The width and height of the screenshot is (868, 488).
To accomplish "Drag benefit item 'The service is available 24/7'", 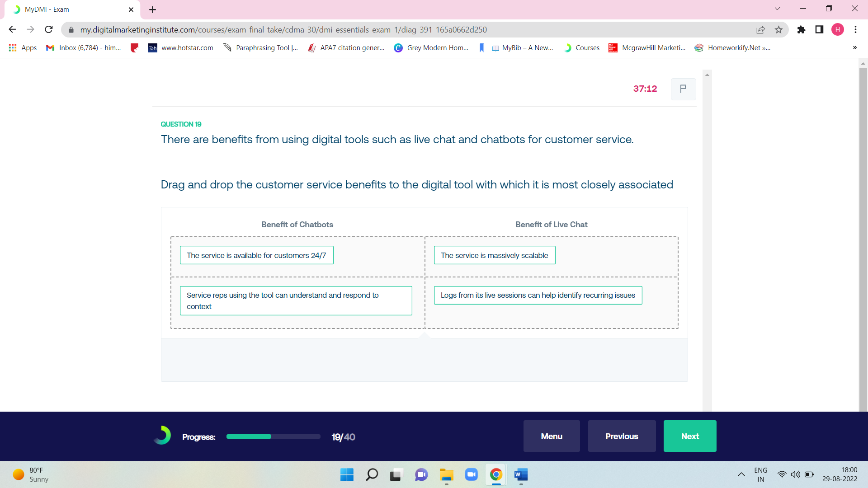I will pos(256,255).
